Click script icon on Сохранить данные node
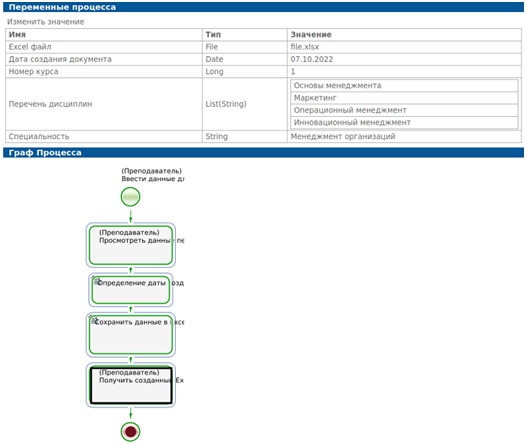Screen dimensions: 526x445 coord(94,321)
